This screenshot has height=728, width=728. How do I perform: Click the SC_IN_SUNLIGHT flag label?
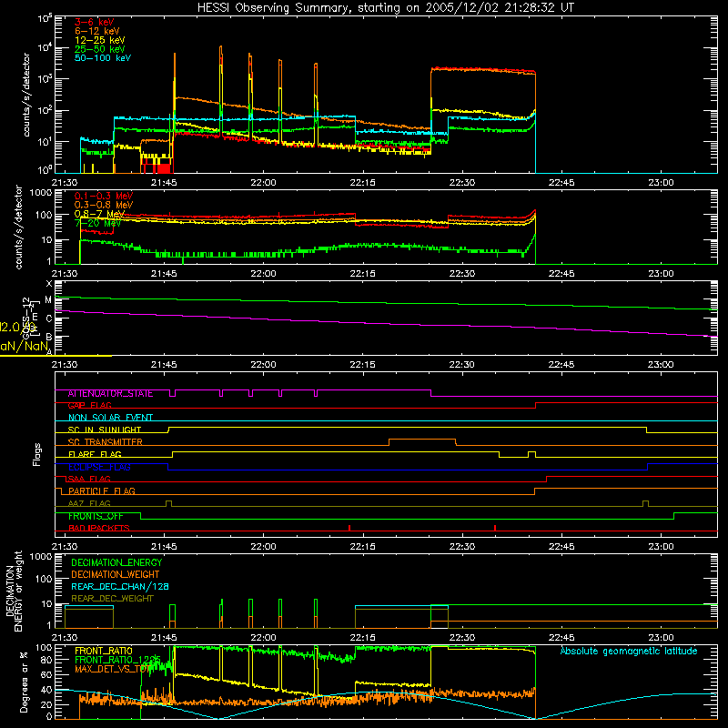pos(105,430)
